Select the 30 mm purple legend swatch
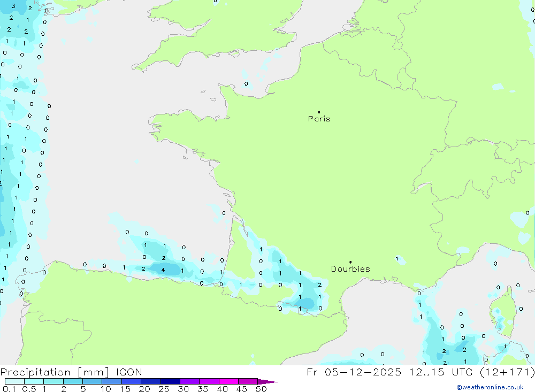Screen dimensions: 535x392 pos(190,381)
